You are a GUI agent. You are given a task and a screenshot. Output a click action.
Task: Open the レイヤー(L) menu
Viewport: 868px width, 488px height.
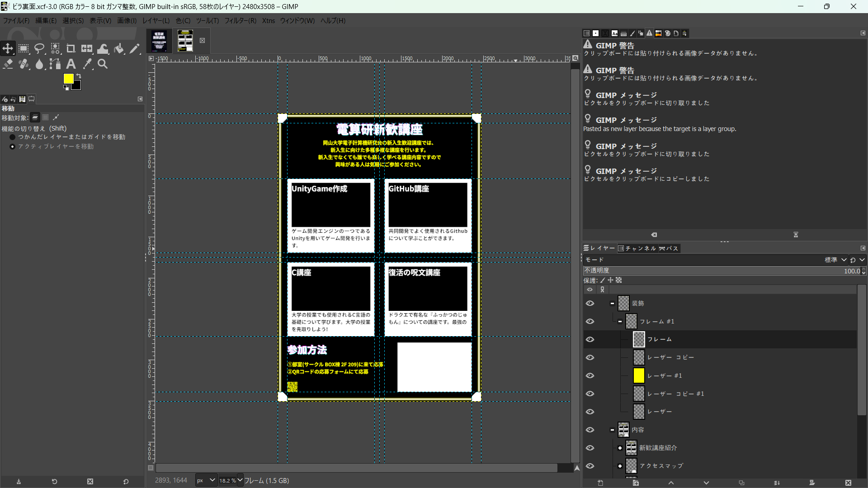(x=156, y=21)
